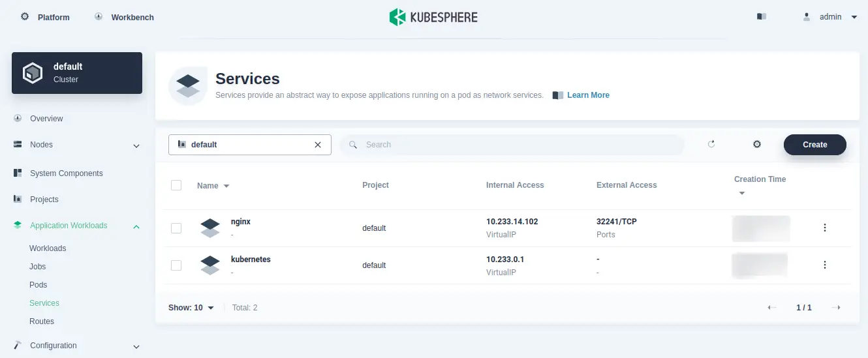Click the default cluster cube icon
This screenshot has width=868, height=358.
[x=33, y=73]
